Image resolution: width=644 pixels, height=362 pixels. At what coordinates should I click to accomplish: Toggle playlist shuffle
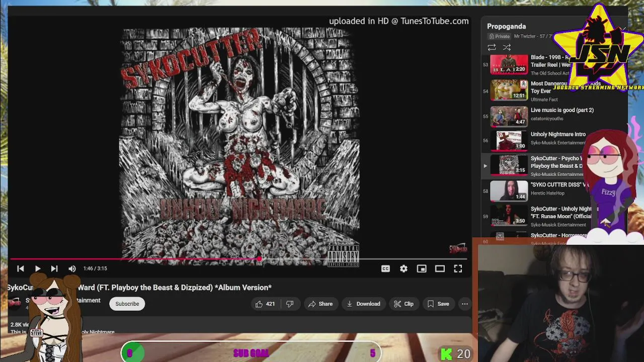click(x=507, y=47)
